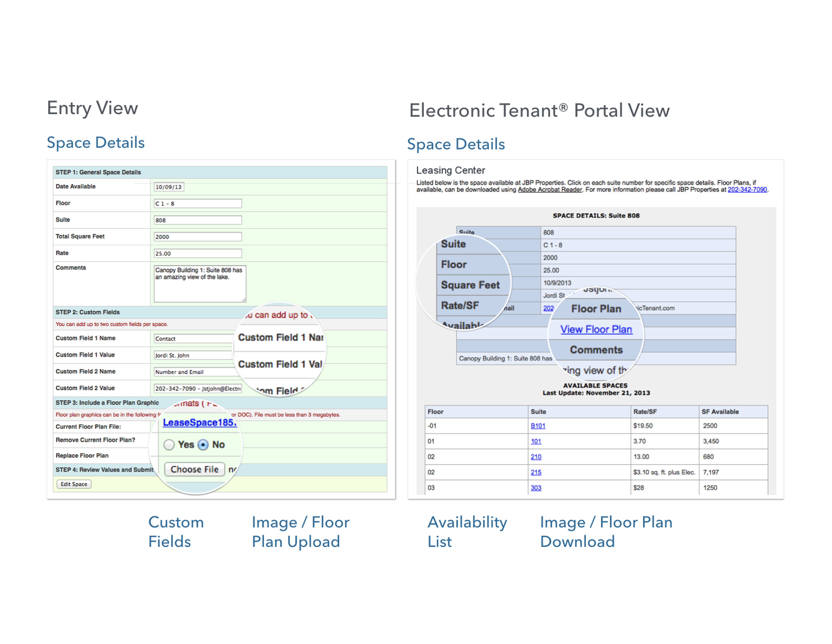The height and width of the screenshot is (644, 832).
Task: Open suite 101 link in available spaces
Action: (x=536, y=441)
